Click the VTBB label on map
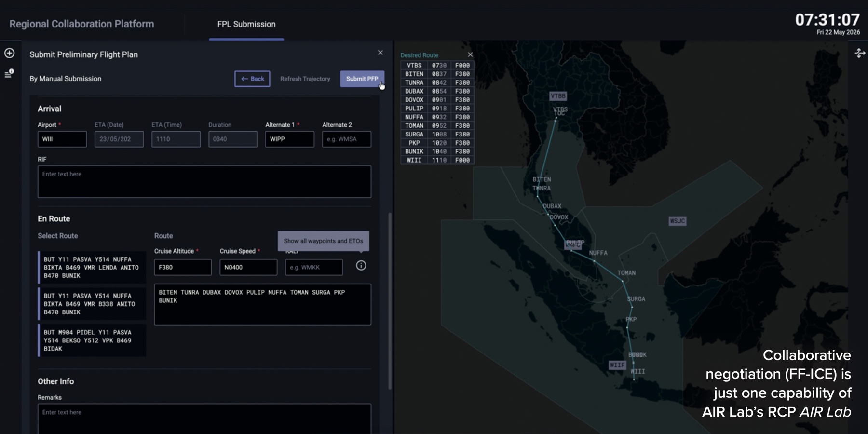 point(558,96)
